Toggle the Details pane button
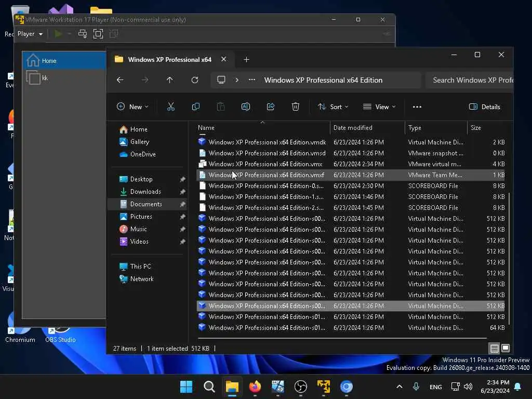The height and width of the screenshot is (399, 532). (x=485, y=107)
